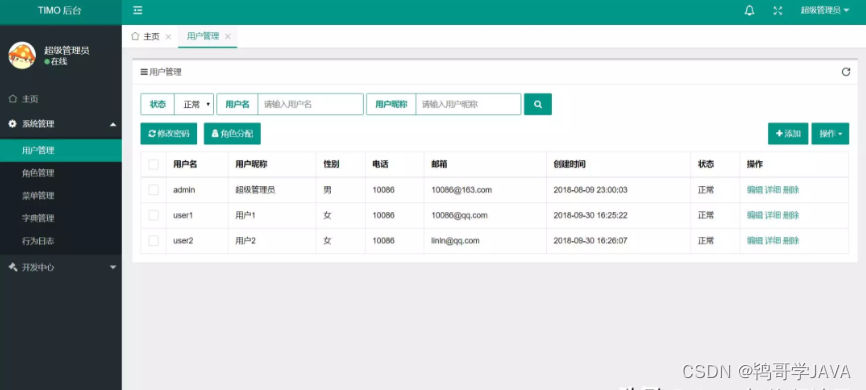Open 用户管理 in the sidebar
Screen dimensions: 866x390
[61, 150]
